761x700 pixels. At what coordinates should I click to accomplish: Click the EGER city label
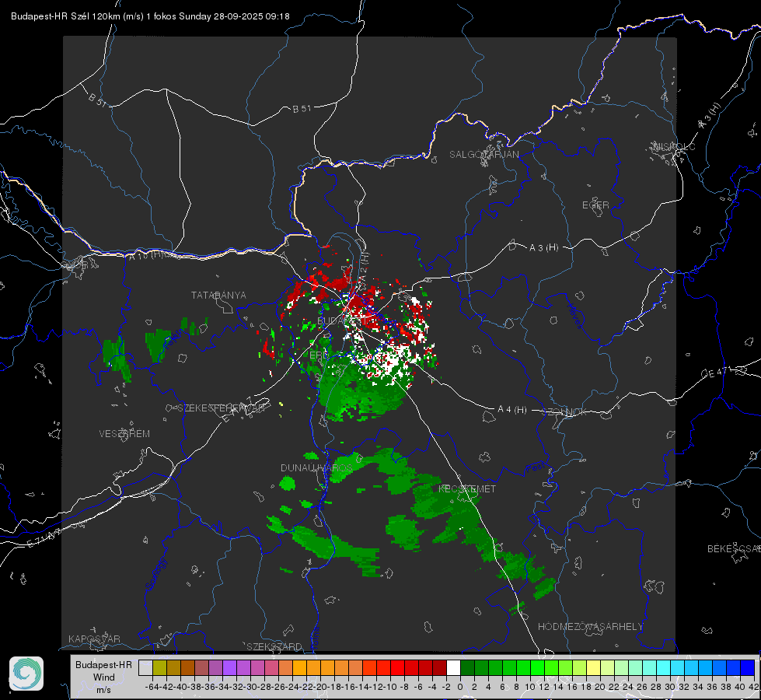pyautogui.click(x=595, y=205)
